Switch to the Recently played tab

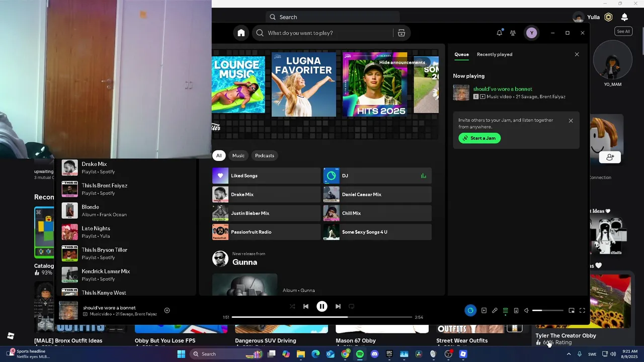click(x=495, y=54)
